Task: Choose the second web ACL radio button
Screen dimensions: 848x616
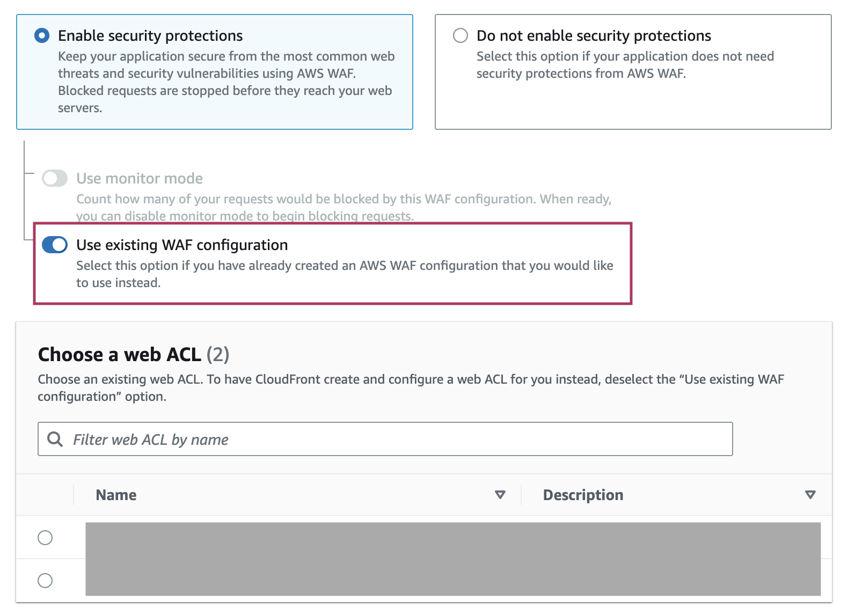Action: [45, 581]
